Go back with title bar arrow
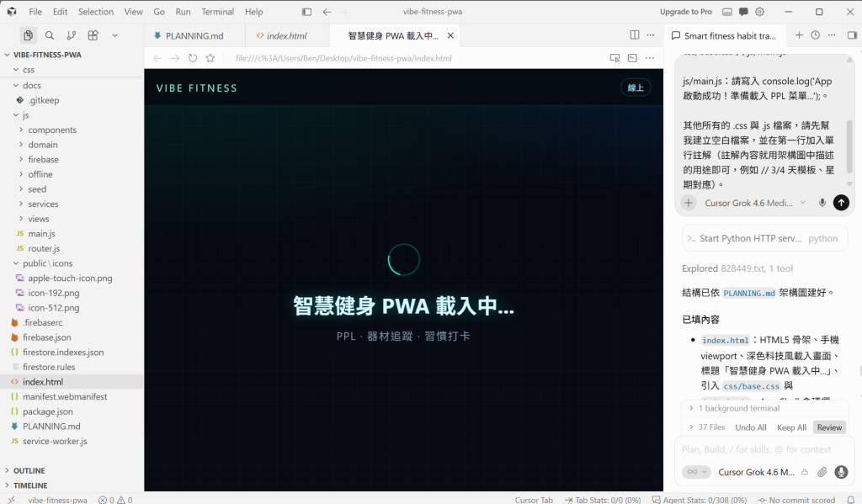The width and height of the screenshot is (862, 504). click(327, 12)
